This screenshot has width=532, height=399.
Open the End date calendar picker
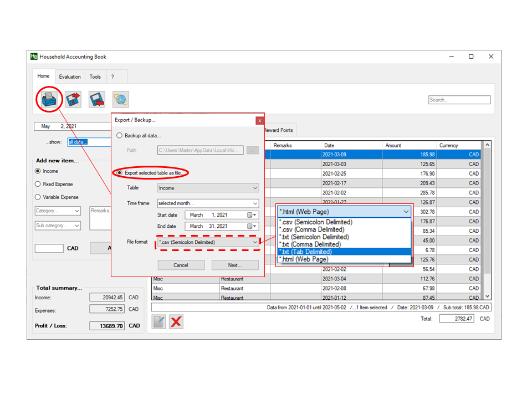tap(252, 226)
